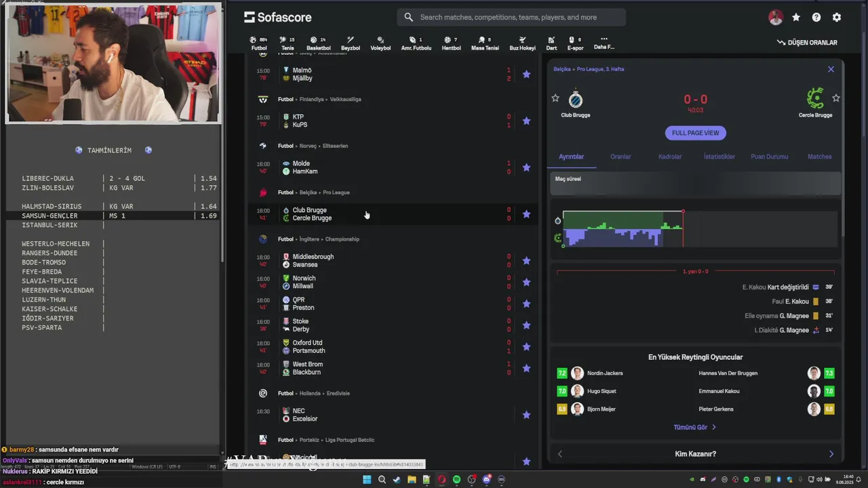Open taskbar search icon
This screenshot has height=488, width=868.
(x=382, y=480)
